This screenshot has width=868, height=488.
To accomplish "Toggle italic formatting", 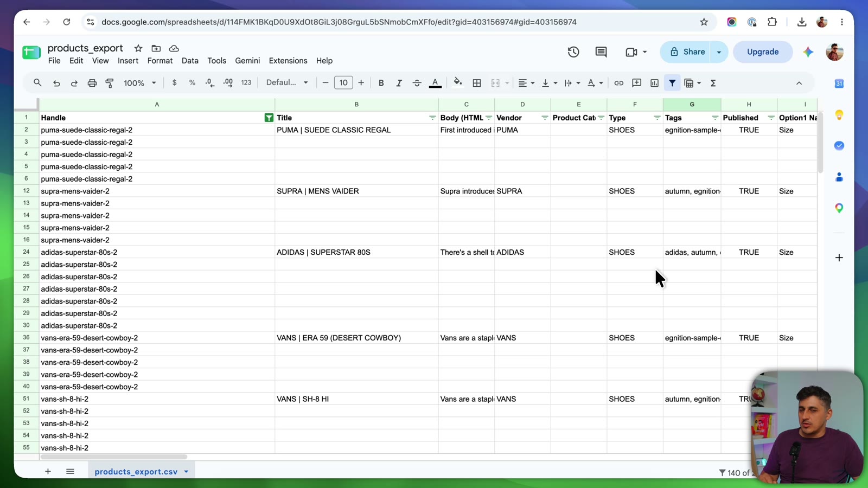I will tap(399, 83).
